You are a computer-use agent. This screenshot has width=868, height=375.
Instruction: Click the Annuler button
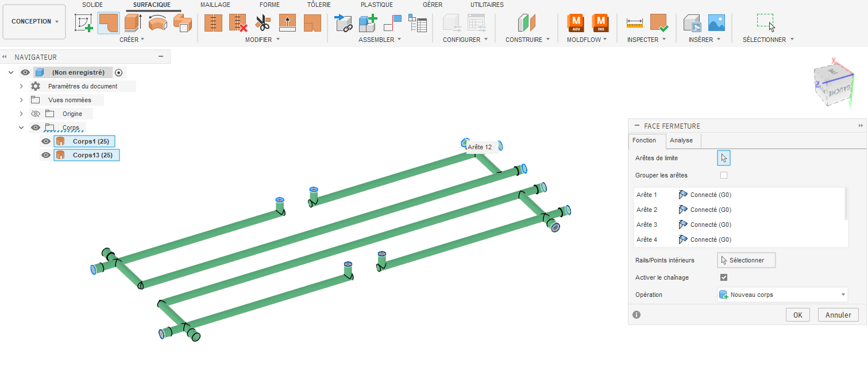pyautogui.click(x=838, y=315)
